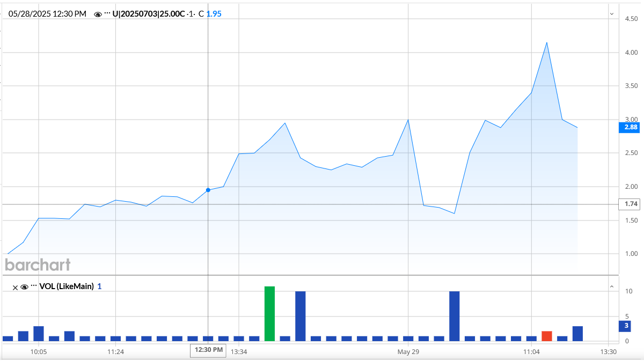The height and width of the screenshot is (361, 644).
Task: Click the 4.00 price axis label
Action: pos(631,53)
